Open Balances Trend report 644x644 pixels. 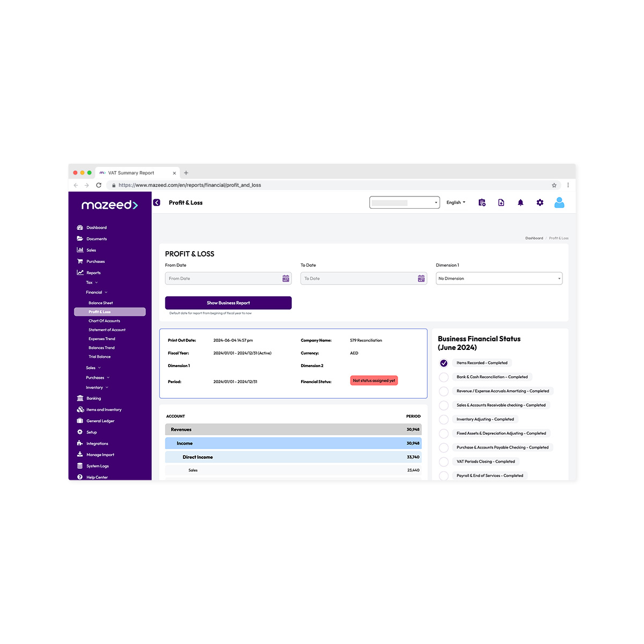101,348
